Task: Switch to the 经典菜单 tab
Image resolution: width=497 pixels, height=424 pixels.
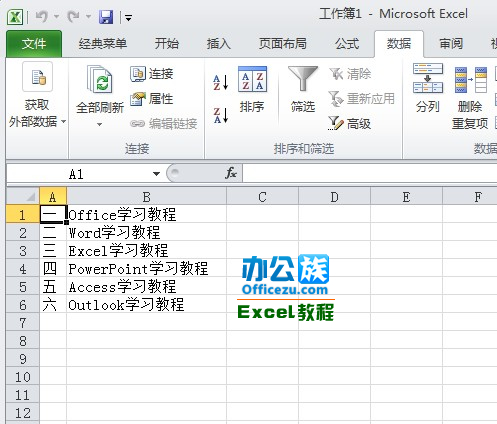Action: click(x=103, y=44)
